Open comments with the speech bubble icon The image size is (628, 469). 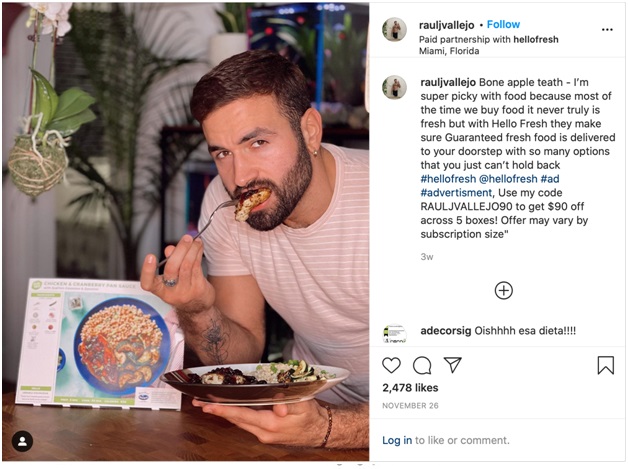(x=422, y=365)
